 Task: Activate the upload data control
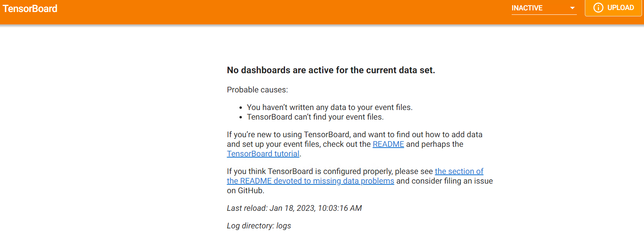(613, 8)
